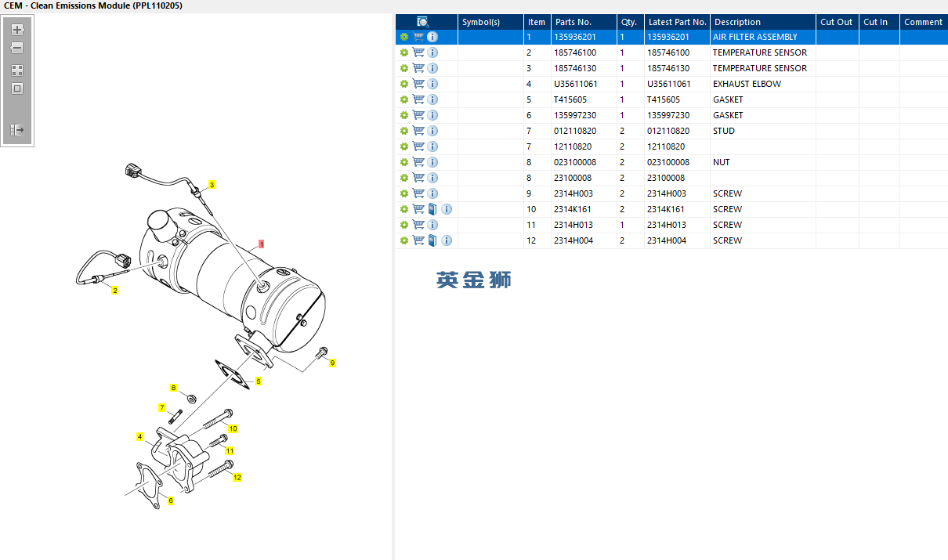Select callout 3 near the upper sensor

212,185
